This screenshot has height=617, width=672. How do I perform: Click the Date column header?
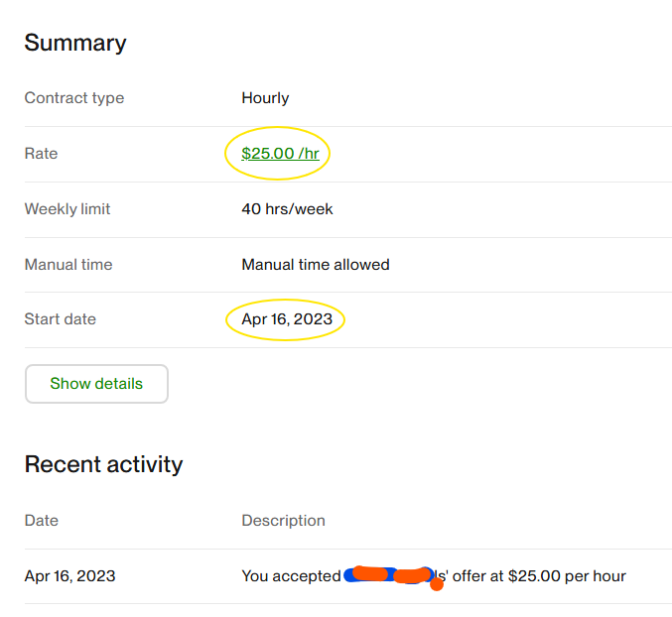pyautogui.click(x=42, y=520)
